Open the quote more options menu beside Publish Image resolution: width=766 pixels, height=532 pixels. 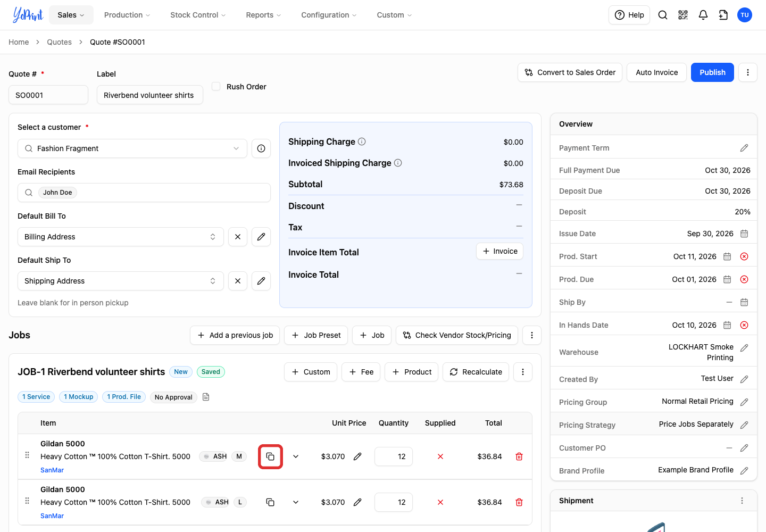[x=748, y=72]
